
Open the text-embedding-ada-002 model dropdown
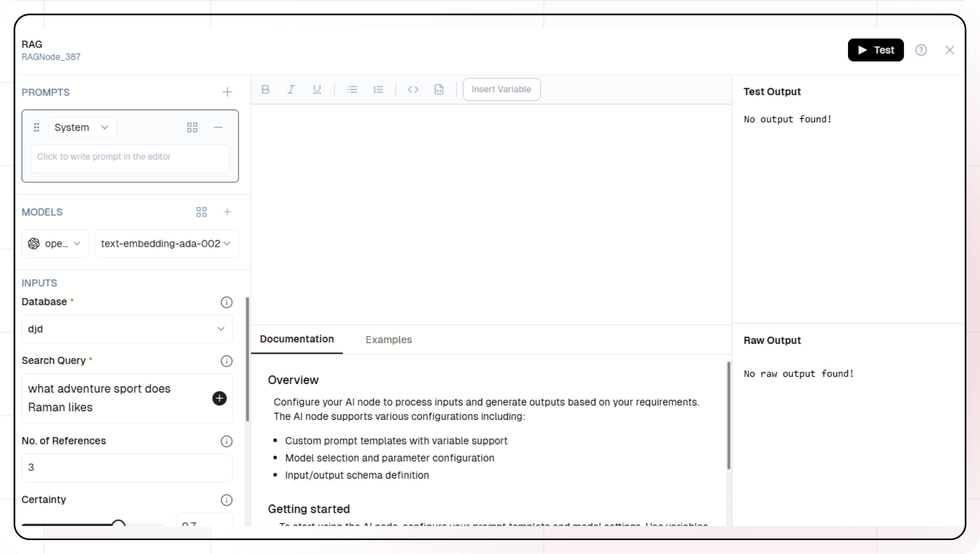pyautogui.click(x=166, y=244)
